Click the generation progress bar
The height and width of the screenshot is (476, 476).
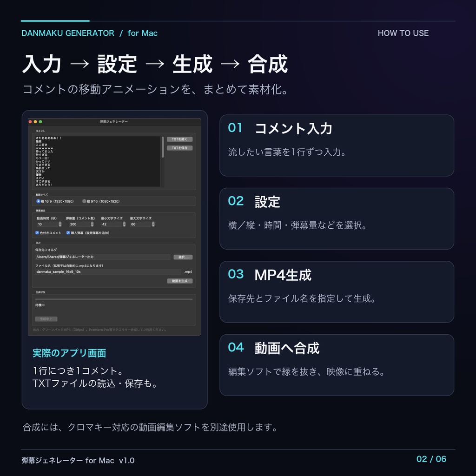click(114, 299)
